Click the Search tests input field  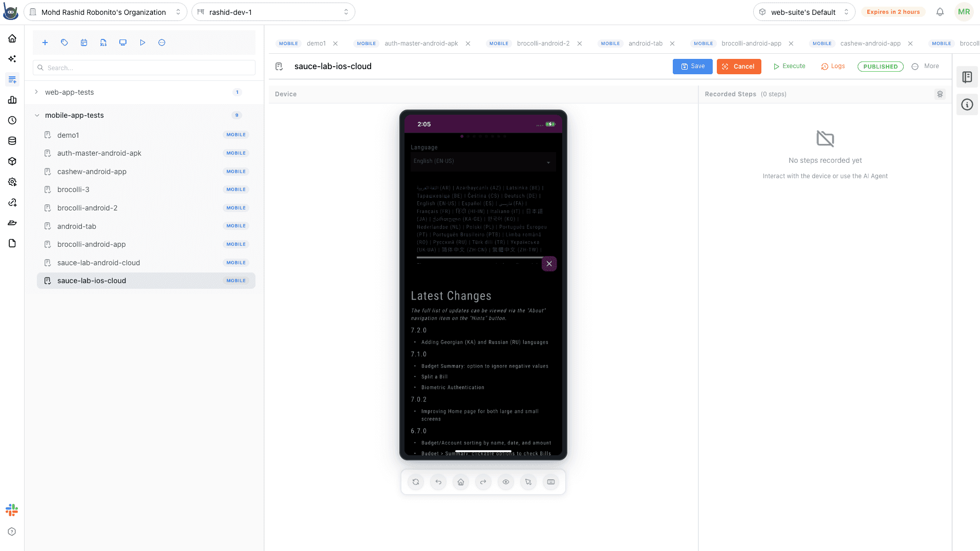click(x=144, y=68)
